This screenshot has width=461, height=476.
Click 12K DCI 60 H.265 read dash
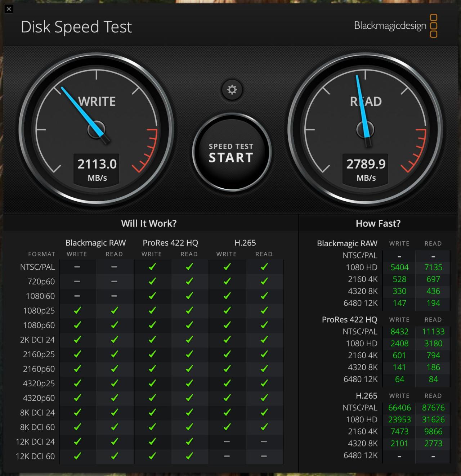point(264,456)
